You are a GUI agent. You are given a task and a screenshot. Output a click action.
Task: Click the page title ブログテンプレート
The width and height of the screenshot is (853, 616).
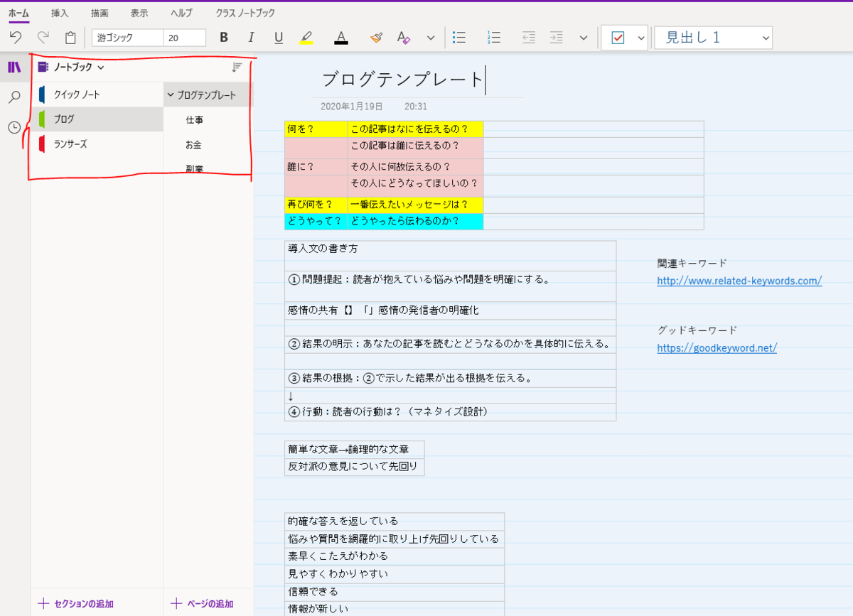point(402,80)
